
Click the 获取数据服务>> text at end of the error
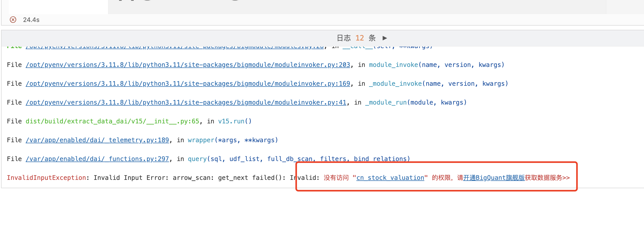coord(547,178)
